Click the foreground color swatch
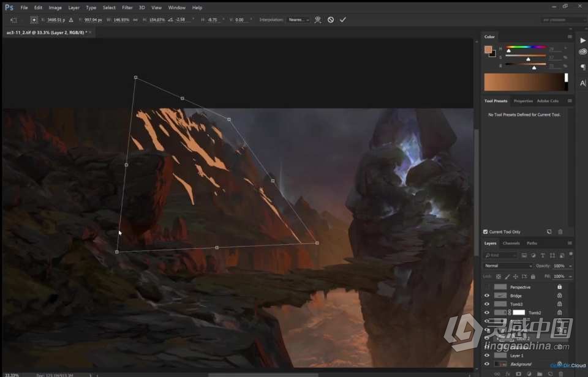Screen dimensions: 588x377 click(488, 50)
